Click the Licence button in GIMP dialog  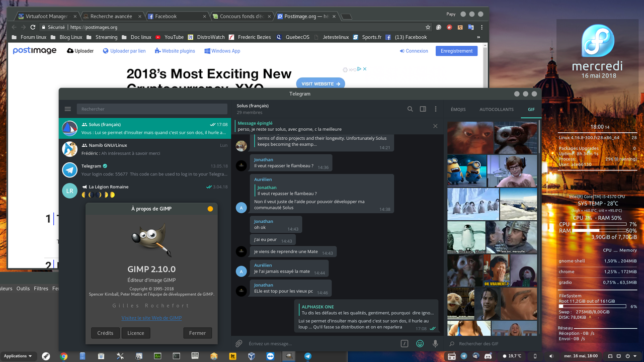point(136,333)
